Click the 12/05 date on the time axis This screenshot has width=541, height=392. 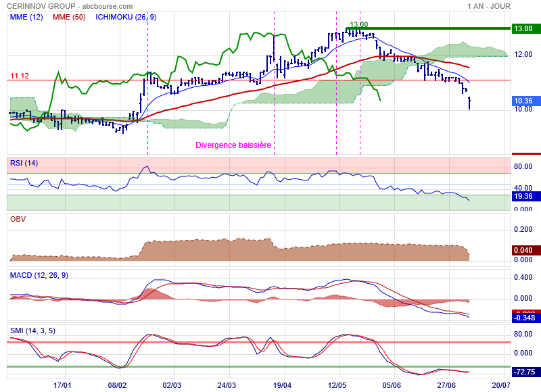(x=337, y=385)
